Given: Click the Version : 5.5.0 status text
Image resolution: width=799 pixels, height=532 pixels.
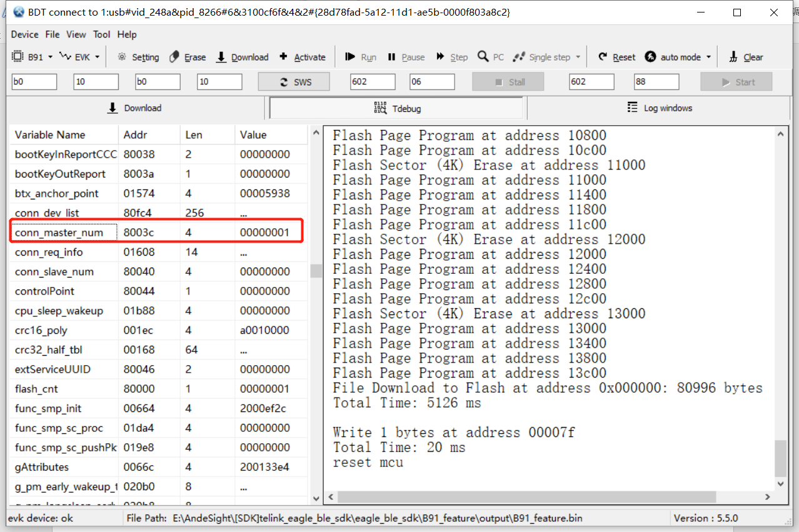Looking at the screenshot, I should [705, 518].
